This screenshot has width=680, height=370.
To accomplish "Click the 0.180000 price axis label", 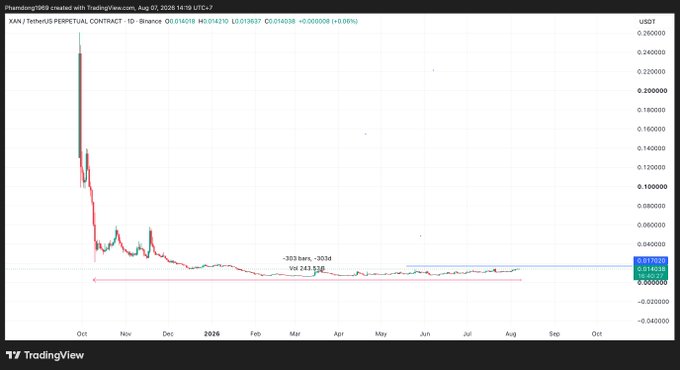I will pos(651,110).
